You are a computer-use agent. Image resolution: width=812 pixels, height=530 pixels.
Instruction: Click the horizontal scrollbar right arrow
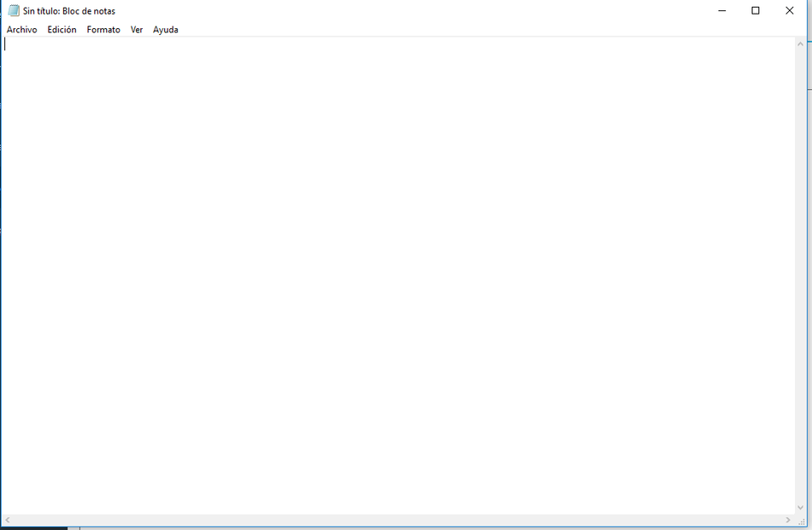click(x=788, y=520)
